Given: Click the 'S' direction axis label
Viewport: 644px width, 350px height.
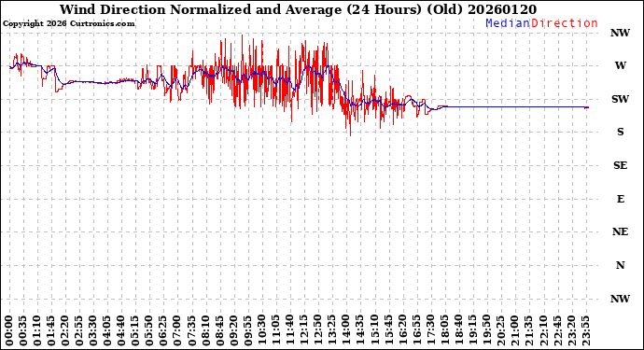Looking at the screenshot, I should (x=621, y=132).
